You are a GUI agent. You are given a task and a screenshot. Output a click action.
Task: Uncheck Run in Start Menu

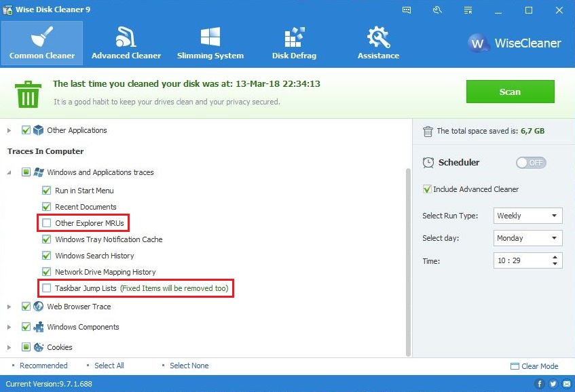pos(46,190)
